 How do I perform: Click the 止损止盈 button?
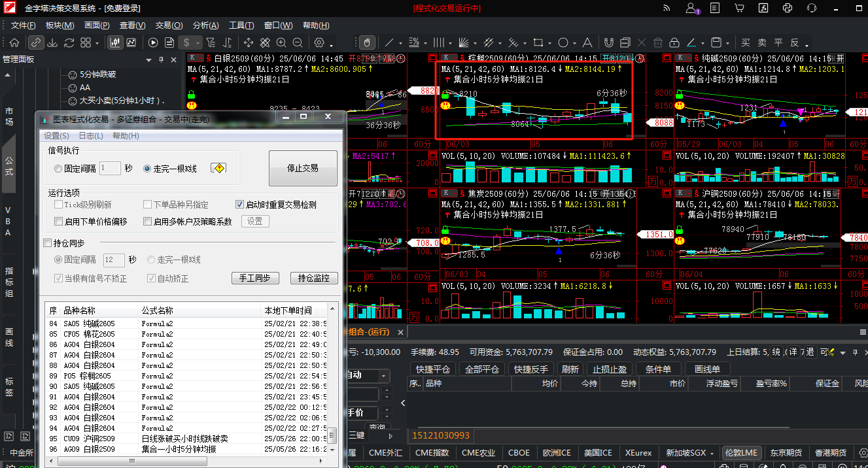point(610,369)
